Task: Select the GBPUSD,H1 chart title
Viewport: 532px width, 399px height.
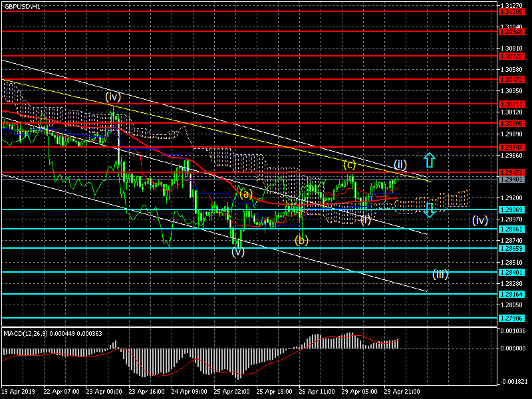Action: click(x=22, y=6)
